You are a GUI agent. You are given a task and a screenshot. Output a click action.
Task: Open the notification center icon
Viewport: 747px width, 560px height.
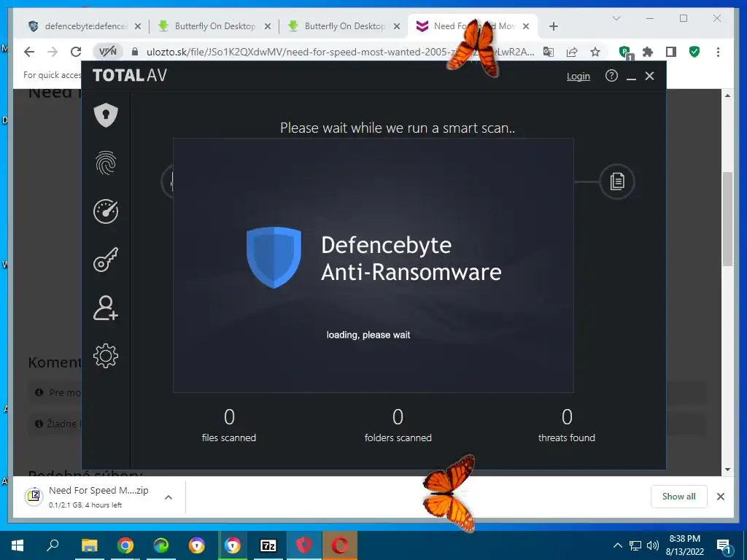[x=724, y=546]
